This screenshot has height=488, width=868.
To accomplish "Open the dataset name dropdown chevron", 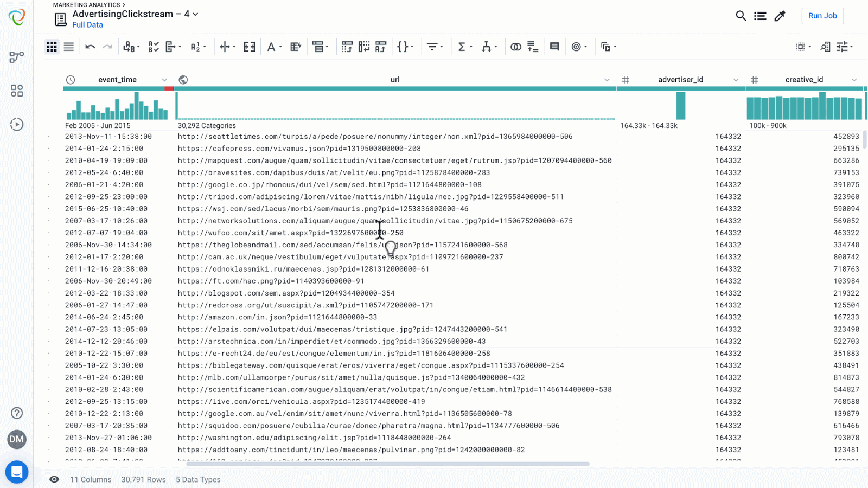I will pos(196,14).
